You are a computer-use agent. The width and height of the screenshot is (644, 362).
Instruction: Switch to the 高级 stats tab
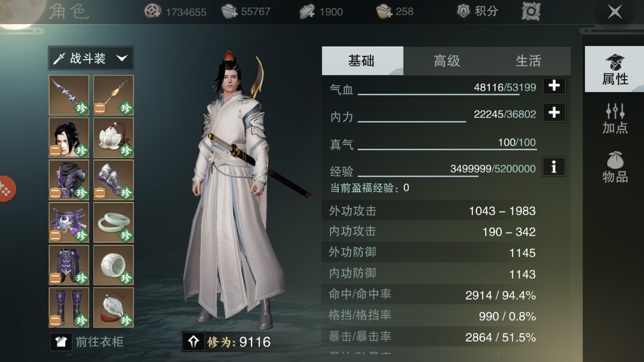point(446,61)
